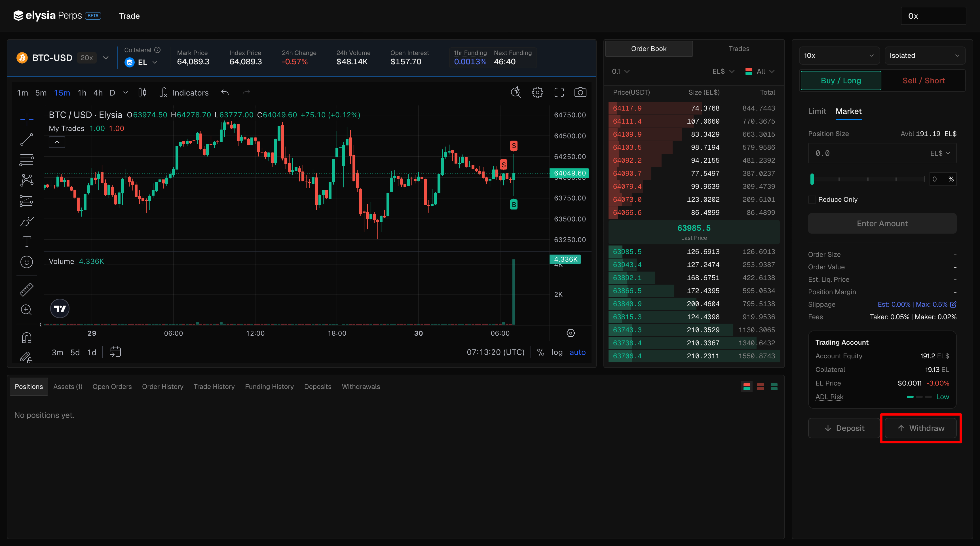The width and height of the screenshot is (980, 546).
Task: Open the Fibonacci retracement tool
Action: pyautogui.click(x=27, y=160)
